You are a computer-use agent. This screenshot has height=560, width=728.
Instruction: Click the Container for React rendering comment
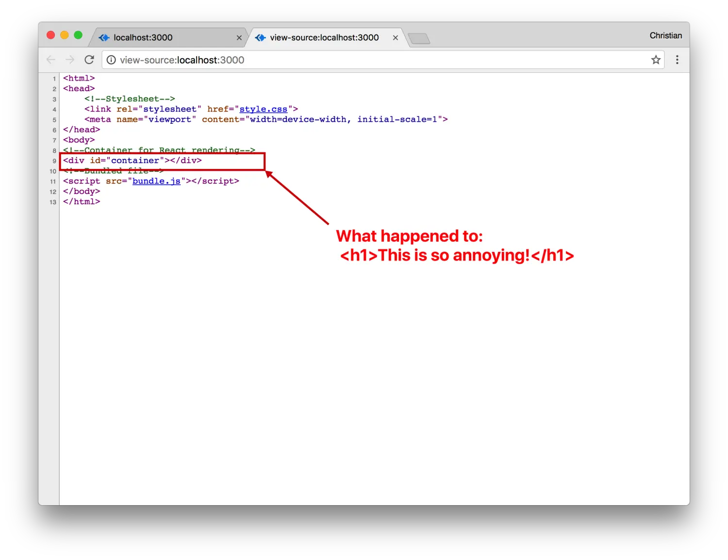pyautogui.click(x=159, y=150)
